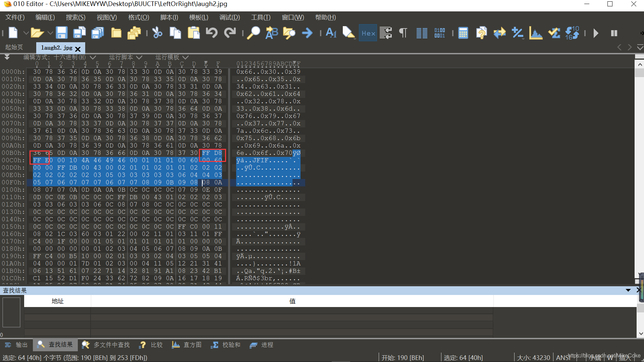Open Find with the magnifier icon

tap(254, 33)
